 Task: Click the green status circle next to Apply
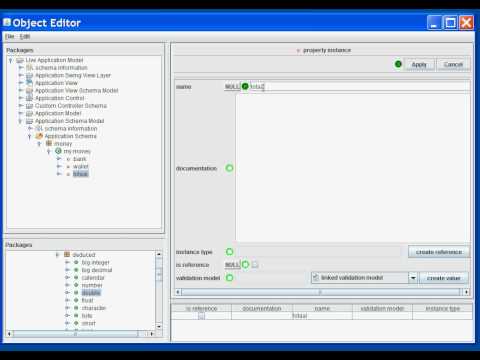pos(398,64)
